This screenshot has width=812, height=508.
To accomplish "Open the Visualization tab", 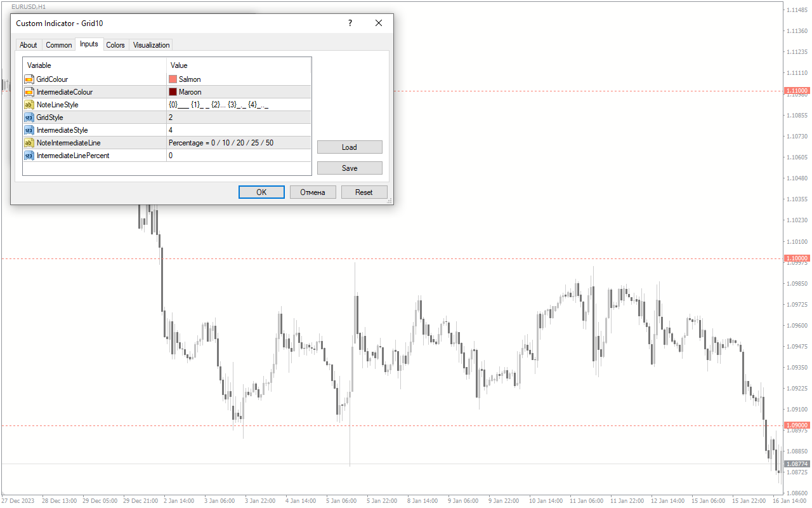I will coord(151,45).
